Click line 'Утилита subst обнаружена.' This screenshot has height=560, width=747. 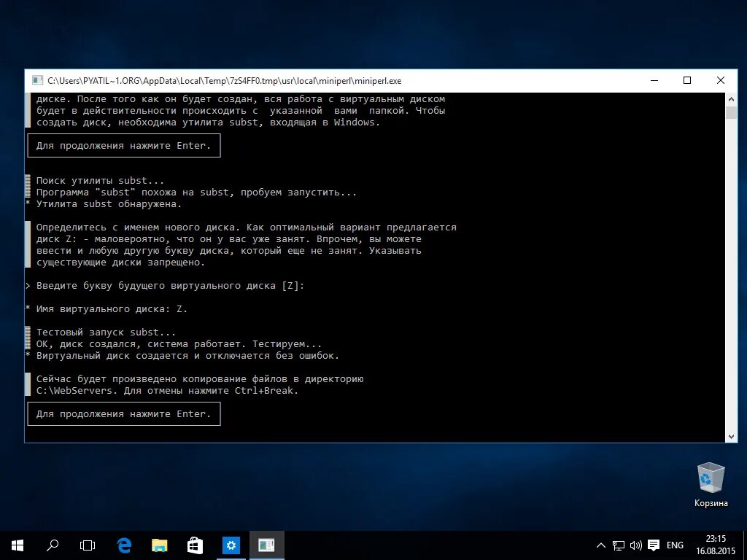109,204
